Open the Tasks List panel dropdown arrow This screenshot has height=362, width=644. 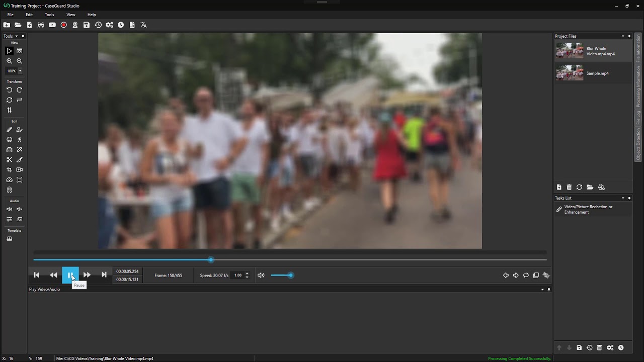point(623,198)
